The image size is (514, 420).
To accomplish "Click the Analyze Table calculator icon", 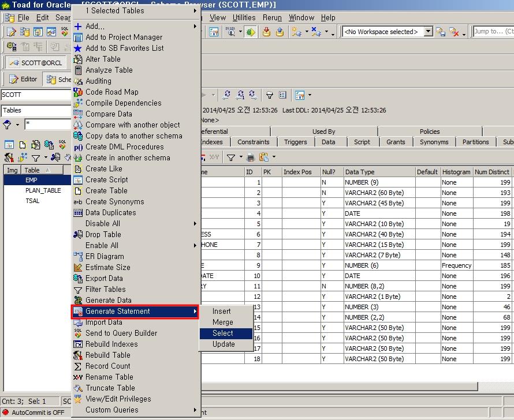I will click(x=79, y=70).
